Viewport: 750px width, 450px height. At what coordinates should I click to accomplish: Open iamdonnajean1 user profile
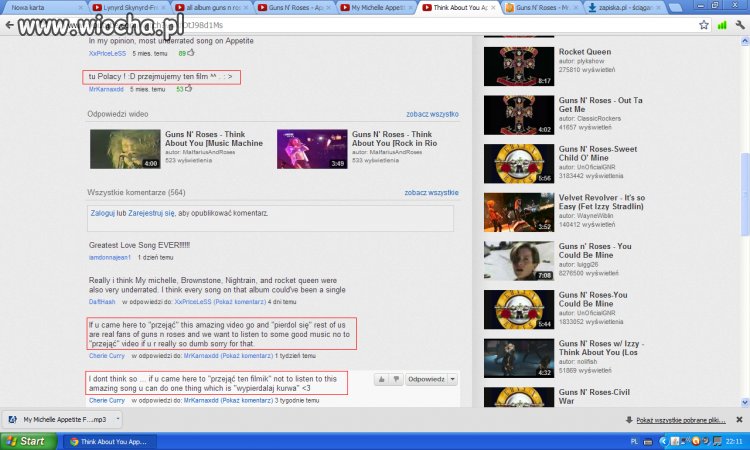pyautogui.click(x=110, y=257)
